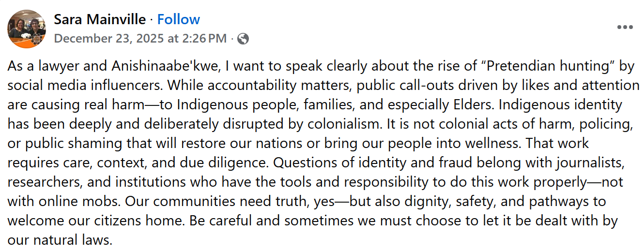
Task: Click the globe public audience icon
Action: click(243, 39)
